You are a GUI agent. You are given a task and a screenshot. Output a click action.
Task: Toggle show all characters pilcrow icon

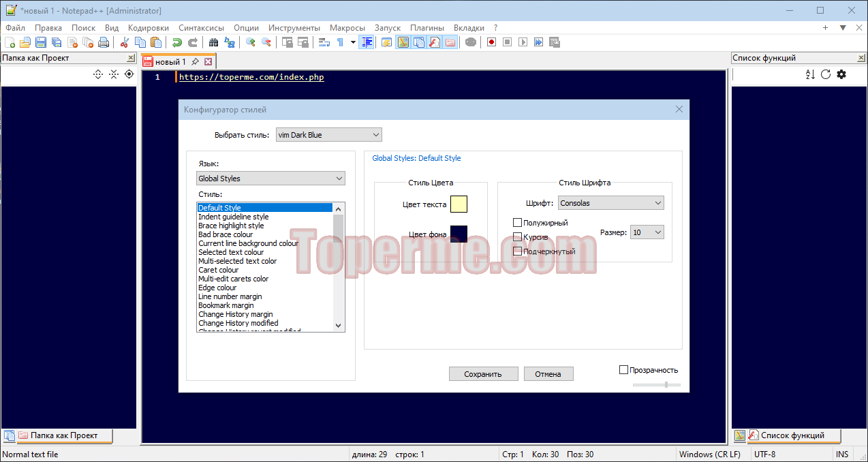click(x=341, y=42)
